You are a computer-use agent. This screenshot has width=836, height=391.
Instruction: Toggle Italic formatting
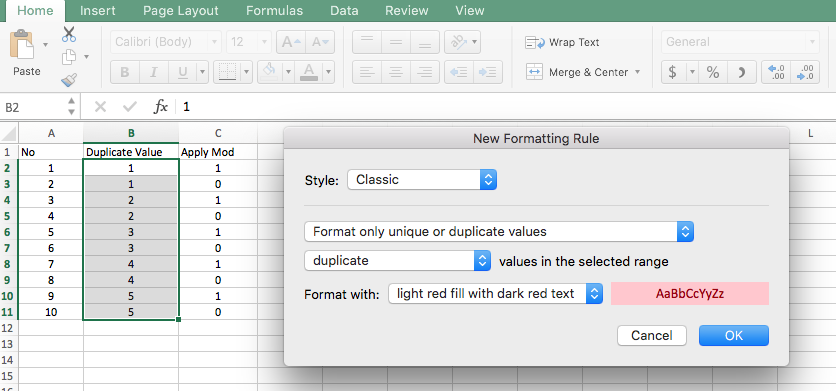[154, 73]
